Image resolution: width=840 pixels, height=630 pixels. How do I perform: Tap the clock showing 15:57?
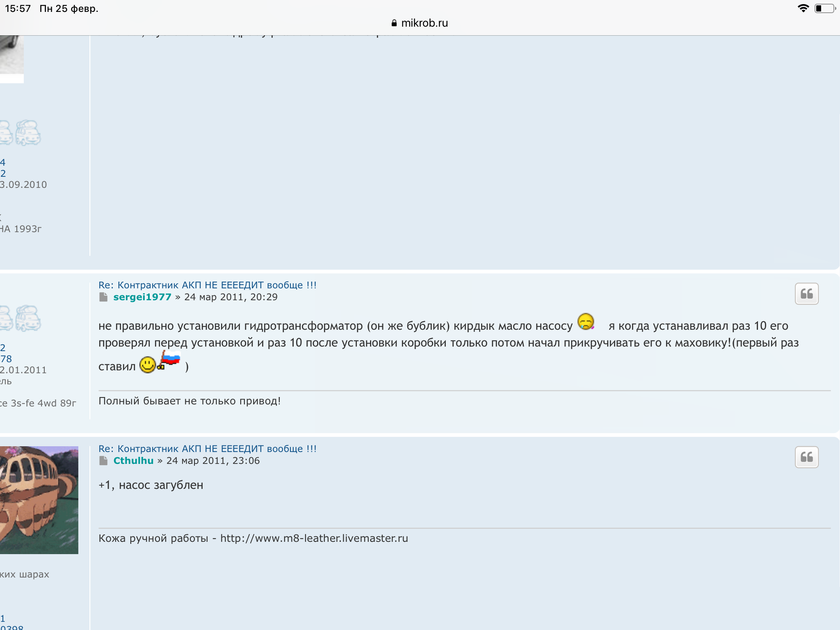tap(18, 9)
